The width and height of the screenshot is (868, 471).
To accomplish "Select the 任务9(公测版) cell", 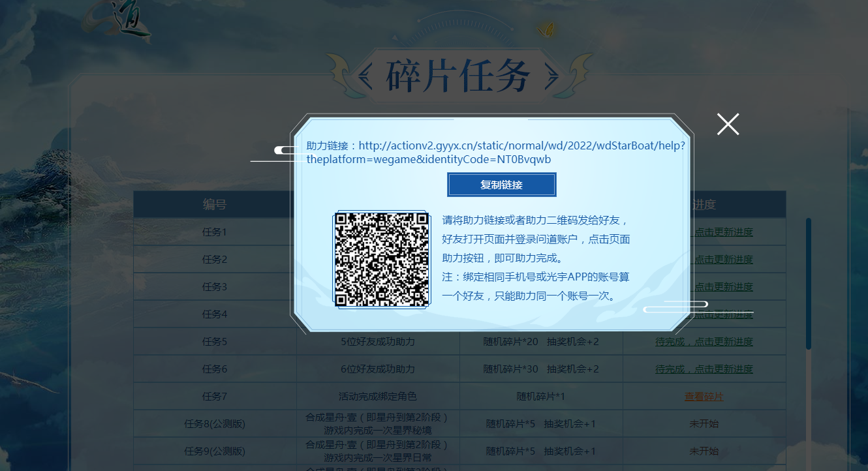I will [x=215, y=451].
